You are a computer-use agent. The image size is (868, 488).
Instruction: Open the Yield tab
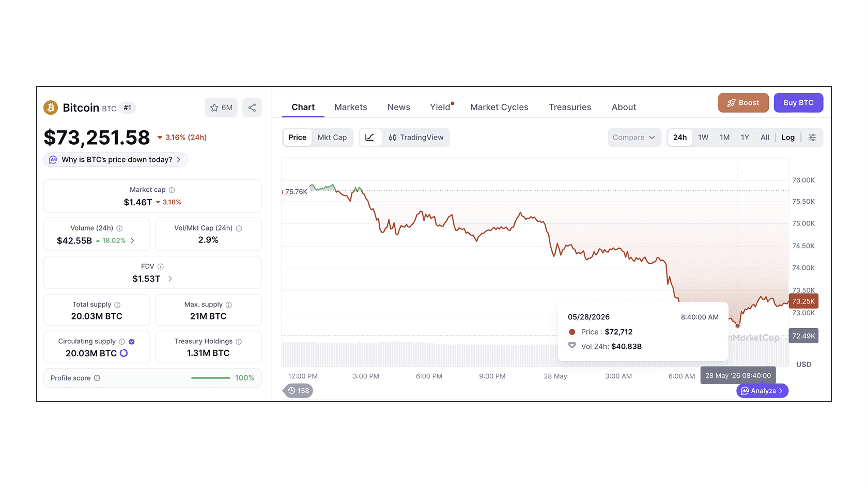coord(441,108)
